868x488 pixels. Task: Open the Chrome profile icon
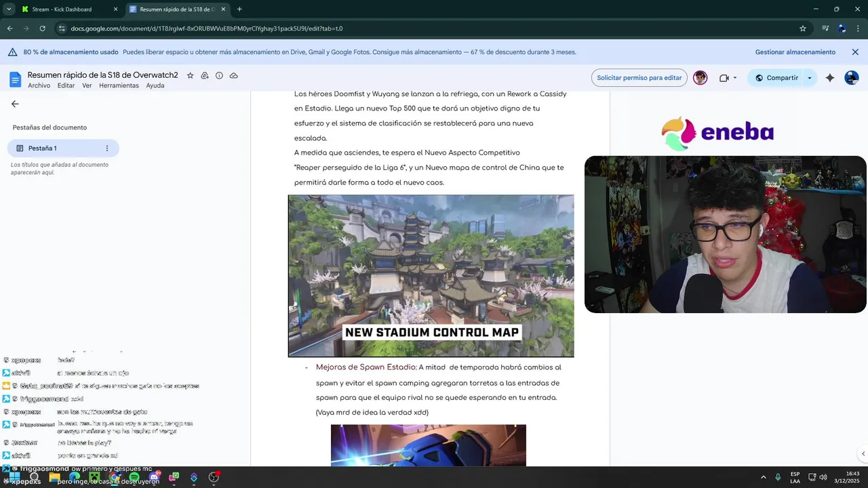tap(842, 28)
